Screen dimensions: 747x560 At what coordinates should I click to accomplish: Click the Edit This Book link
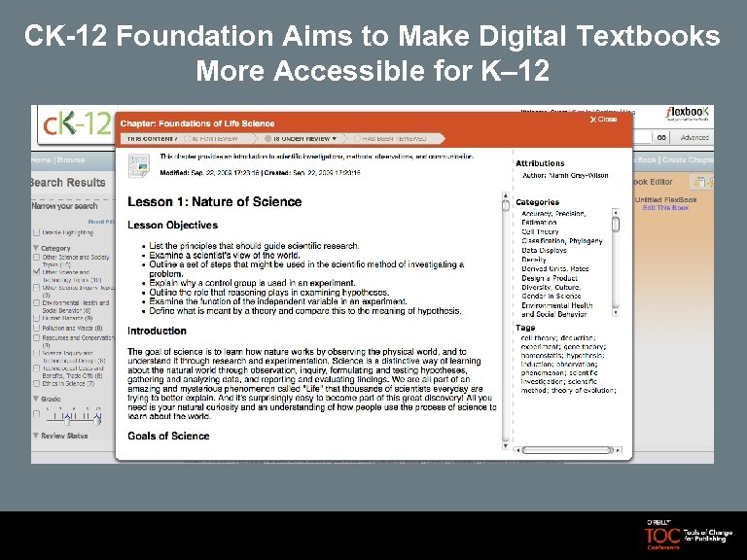665,208
